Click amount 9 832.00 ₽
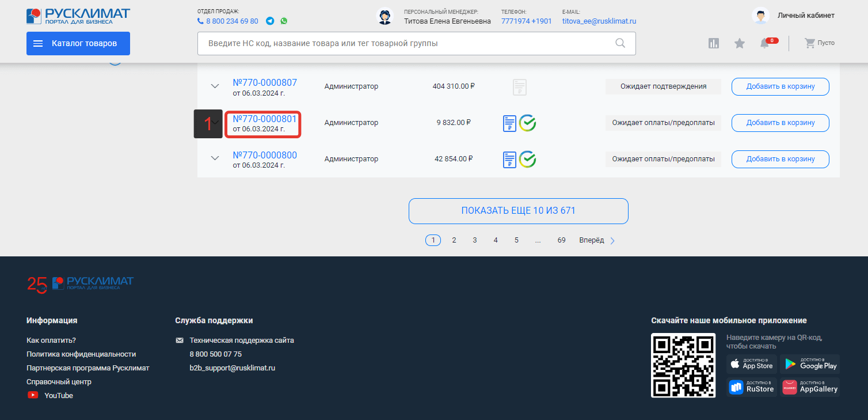 454,123
